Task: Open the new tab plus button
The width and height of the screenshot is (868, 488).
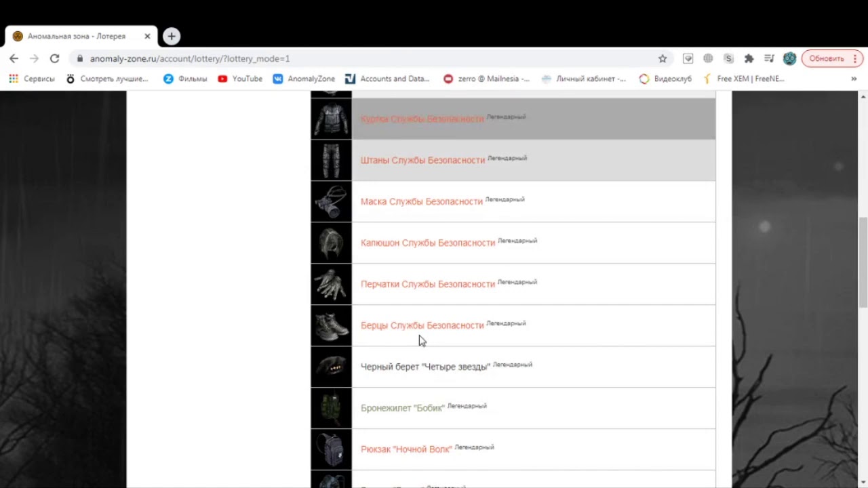Action: point(172,36)
